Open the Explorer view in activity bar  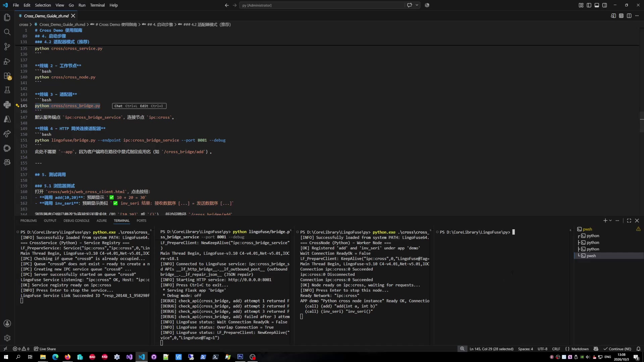click(x=7, y=17)
